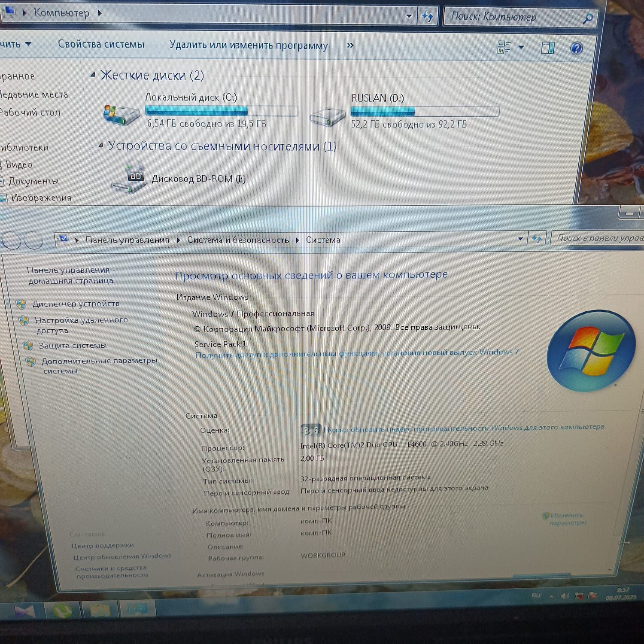This screenshot has height=644, width=644.
Task: Select Система breadcrumb segment
Action: pos(323,240)
